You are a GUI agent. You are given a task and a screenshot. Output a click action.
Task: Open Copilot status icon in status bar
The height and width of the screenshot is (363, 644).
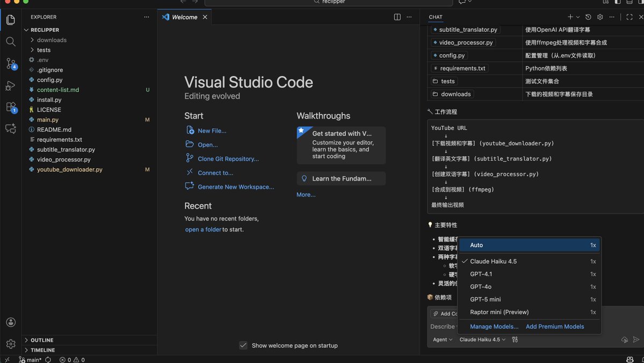click(x=629, y=360)
